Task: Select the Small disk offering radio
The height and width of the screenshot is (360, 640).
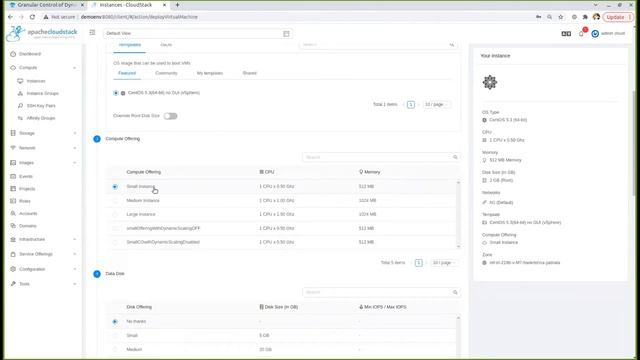Action: pos(115,336)
